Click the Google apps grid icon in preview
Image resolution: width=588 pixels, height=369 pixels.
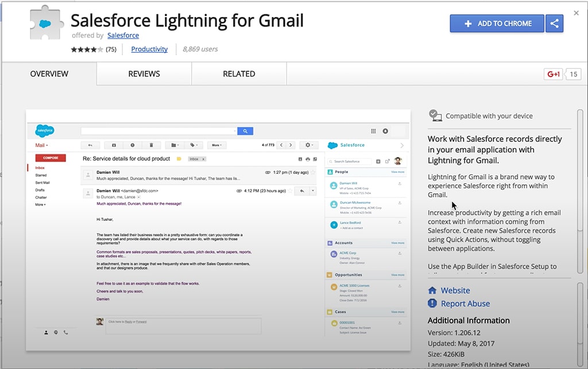coord(373,131)
